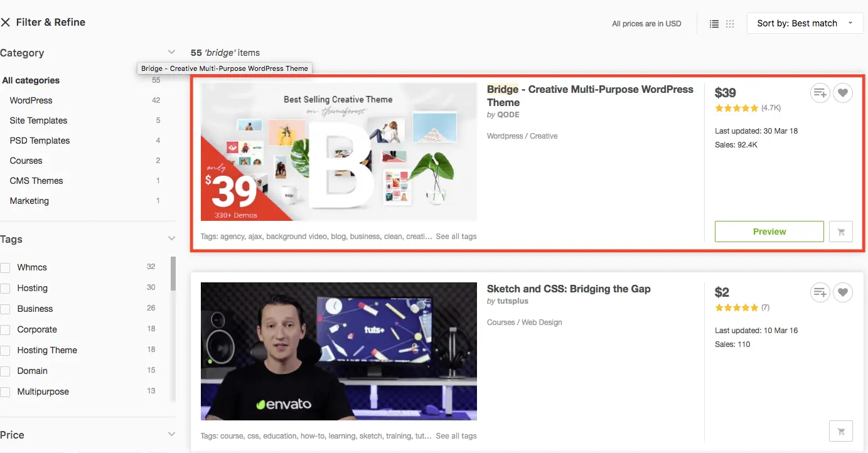The image size is (868, 453).
Task: Favorite the Sketch and CSS course
Action: point(843,292)
